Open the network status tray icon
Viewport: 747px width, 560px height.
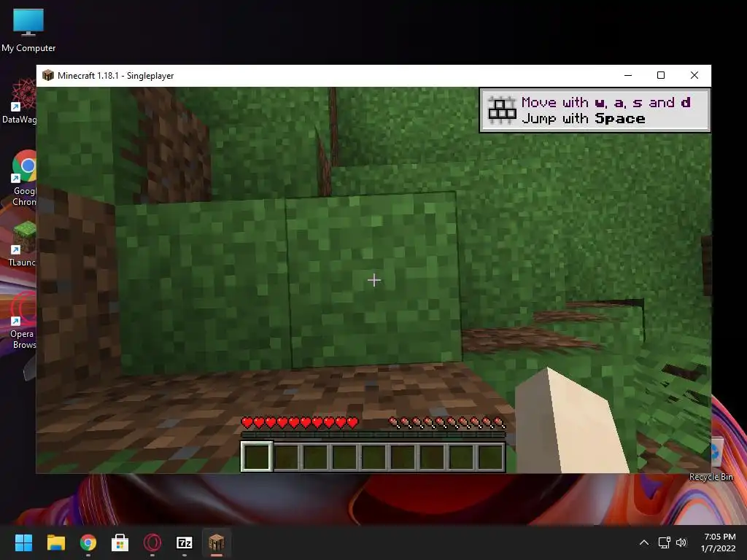click(x=664, y=542)
